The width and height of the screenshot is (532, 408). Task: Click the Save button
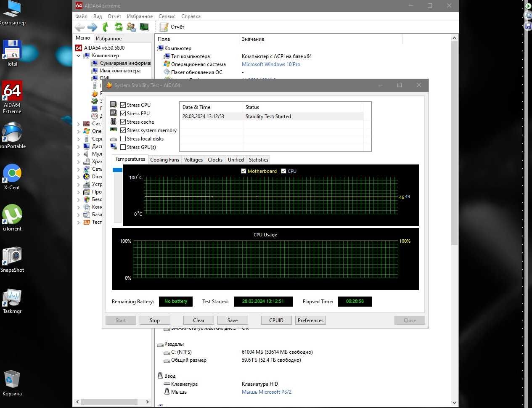(x=233, y=321)
